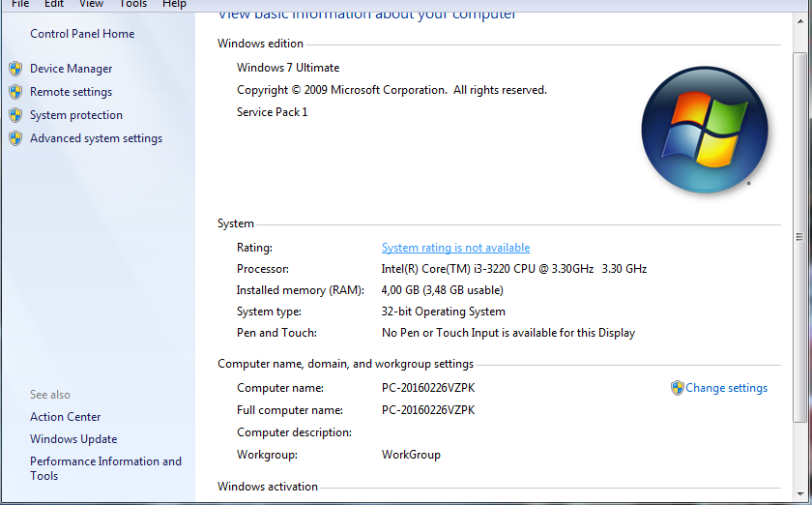Click the Windows edition section heading
Viewport: 812px width, 505px height.
pos(260,44)
